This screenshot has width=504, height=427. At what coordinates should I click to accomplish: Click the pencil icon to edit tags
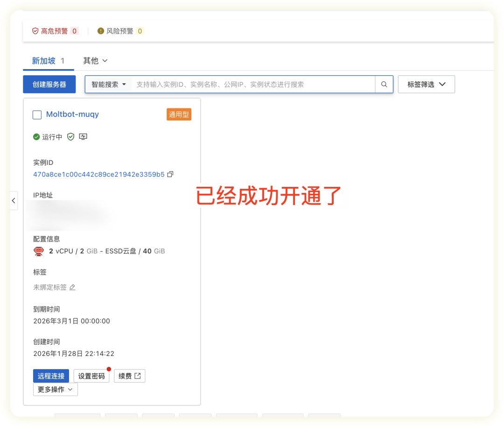(x=72, y=287)
